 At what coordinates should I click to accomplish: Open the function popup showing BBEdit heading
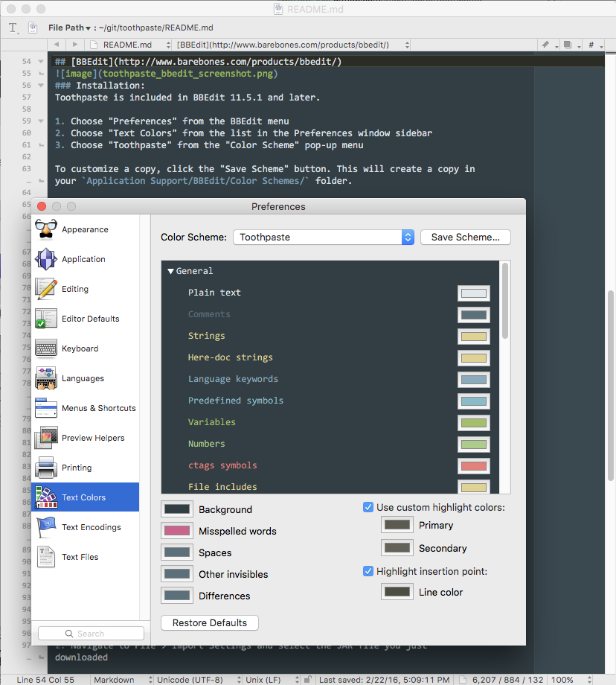tap(292, 45)
